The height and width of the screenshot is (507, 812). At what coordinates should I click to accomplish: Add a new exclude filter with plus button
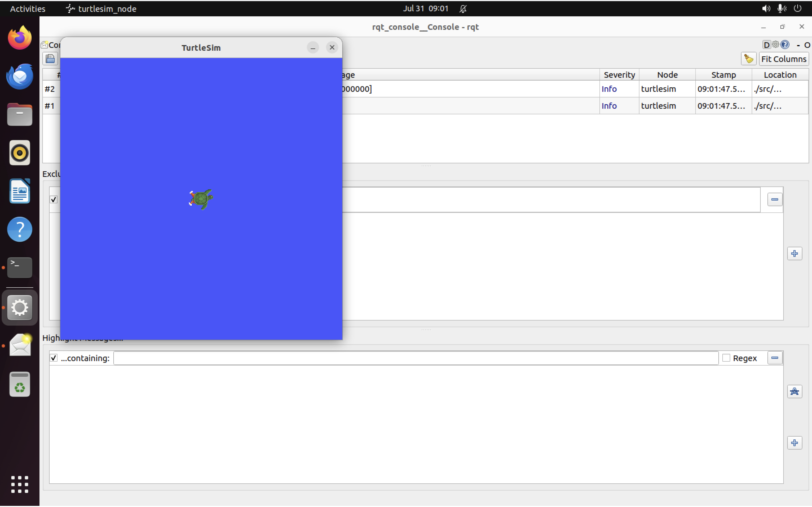pos(795,254)
